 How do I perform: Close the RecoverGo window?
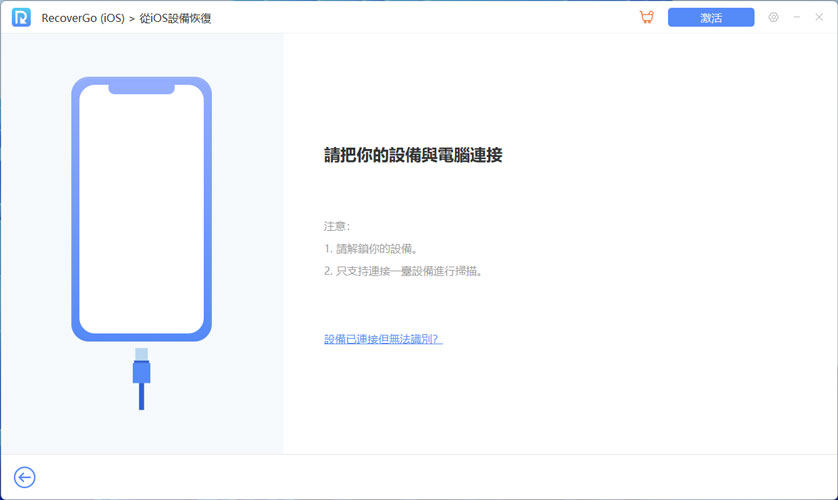point(819,18)
